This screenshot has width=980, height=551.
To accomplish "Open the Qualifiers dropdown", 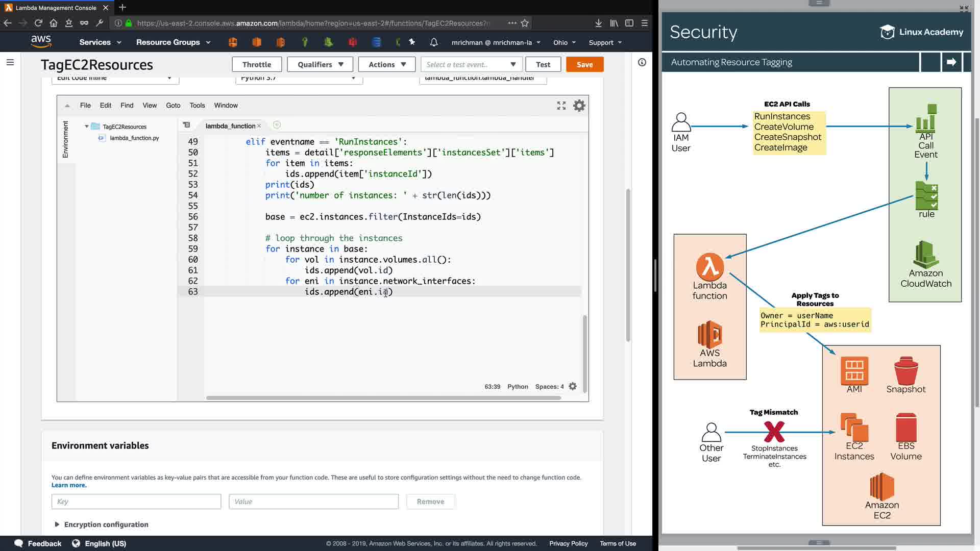I will (320, 64).
